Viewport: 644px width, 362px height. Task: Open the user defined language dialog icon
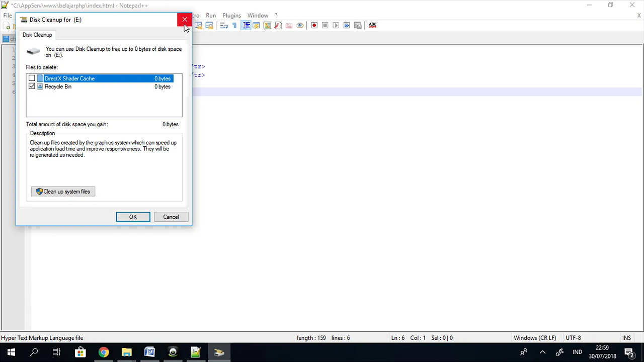point(256,25)
